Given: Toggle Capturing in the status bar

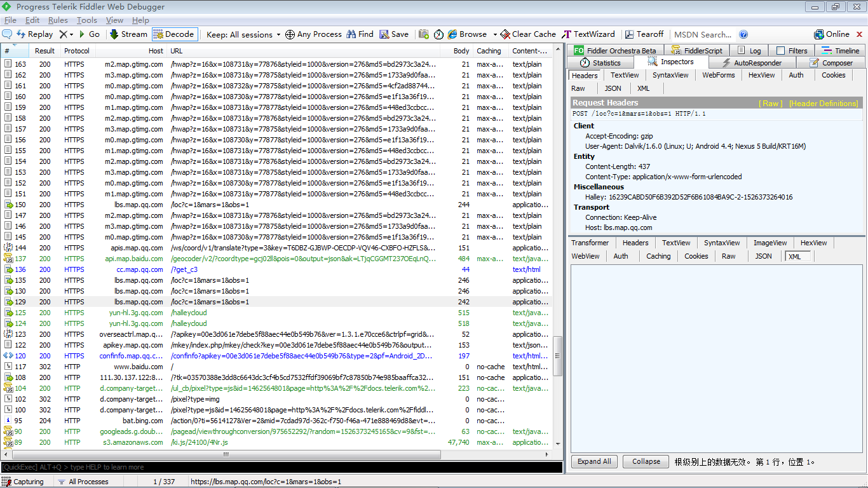Looking at the screenshot, I should 23,482.
